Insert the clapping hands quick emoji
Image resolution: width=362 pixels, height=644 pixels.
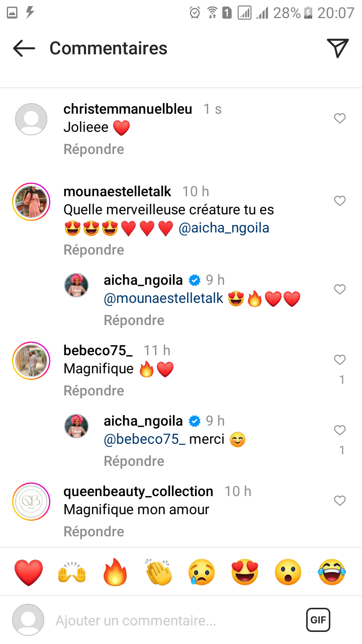coord(159,572)
